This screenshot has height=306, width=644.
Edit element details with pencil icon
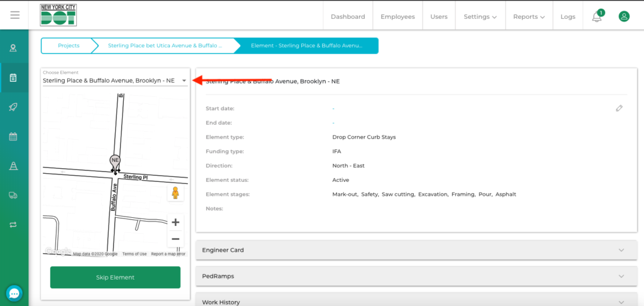(x=619, y=108)
